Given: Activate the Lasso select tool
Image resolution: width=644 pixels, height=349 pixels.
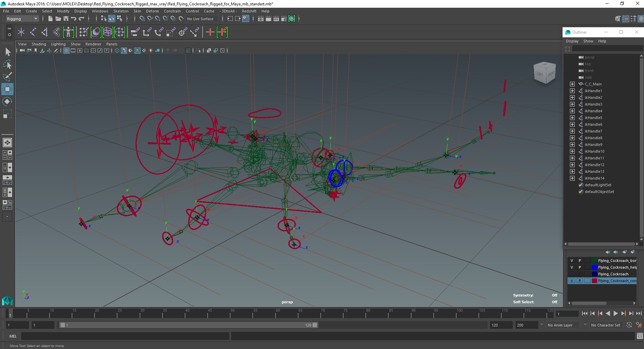Looking at the screenshot, I should tap(7, 64).
